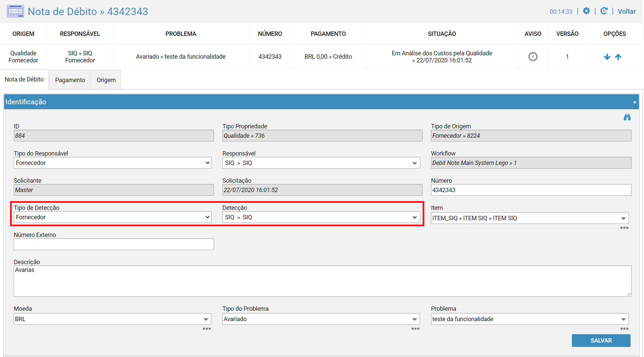644x357 pixels.
Task: Expand the Item dropdown
Action: coord(530,218)
